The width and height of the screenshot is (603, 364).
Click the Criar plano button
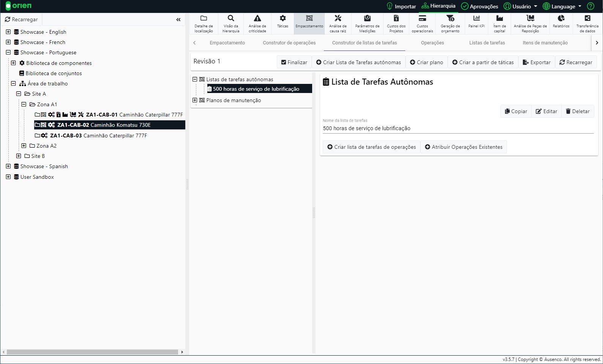426,62
